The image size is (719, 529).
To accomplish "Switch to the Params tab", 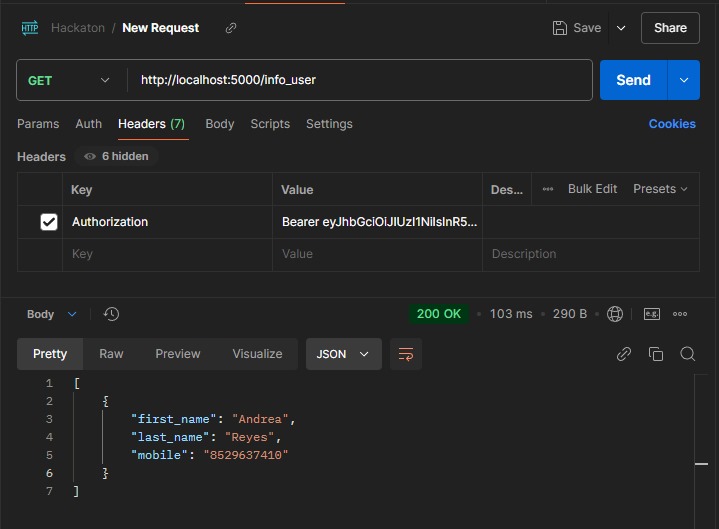I will click(x=38, y=124).
